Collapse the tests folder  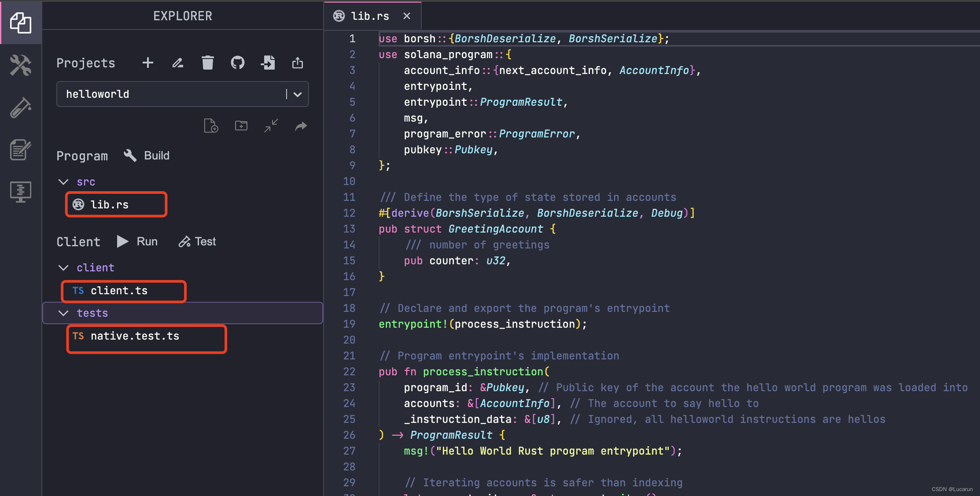click(63, 313)
